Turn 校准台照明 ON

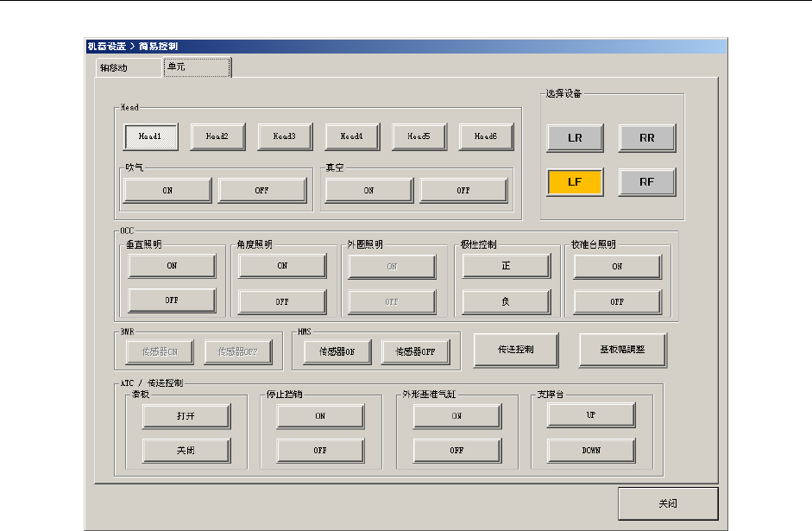click(617, 267)
